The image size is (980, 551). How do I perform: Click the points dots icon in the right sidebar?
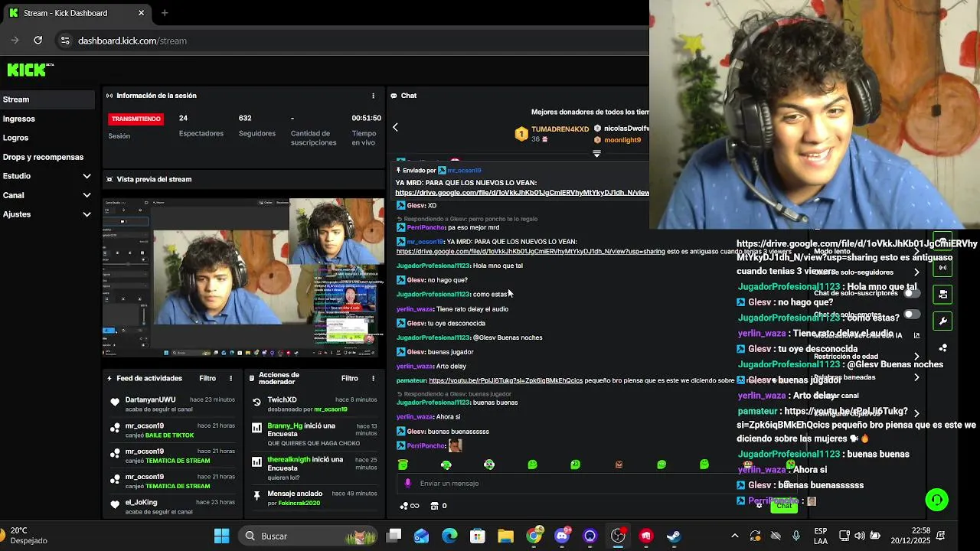942,348
